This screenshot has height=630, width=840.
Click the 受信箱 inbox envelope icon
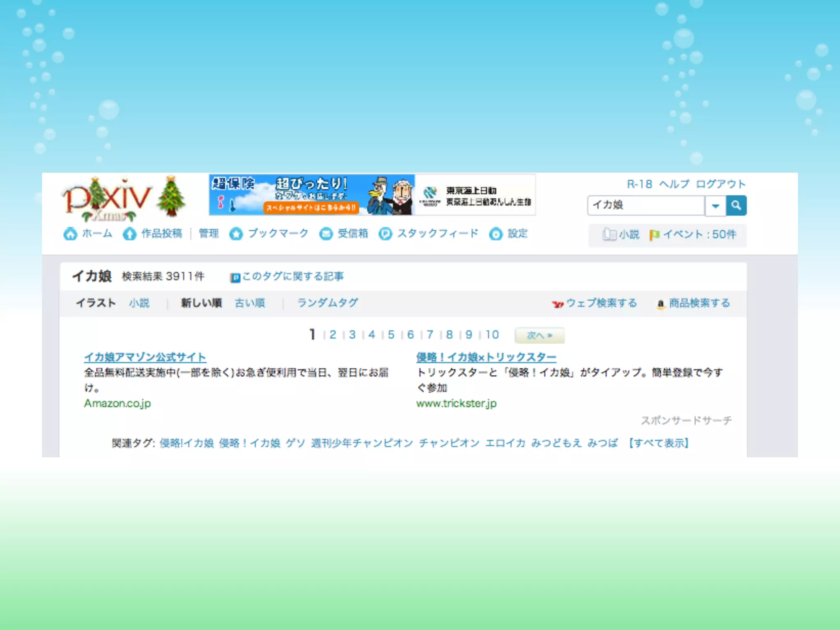(x=326, y=234)
